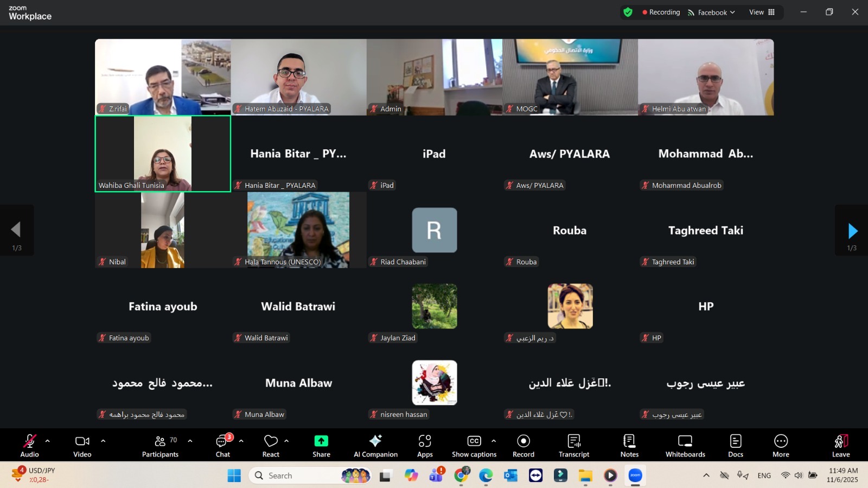The width and height of the screenshot is (868, 488).
Task: Open the Transcript panel
Action: click(x=574, y=445)
